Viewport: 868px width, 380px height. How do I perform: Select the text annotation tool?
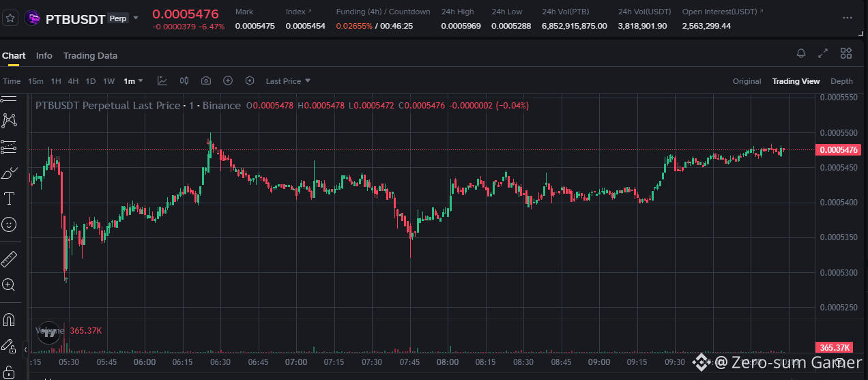[10, 199]
